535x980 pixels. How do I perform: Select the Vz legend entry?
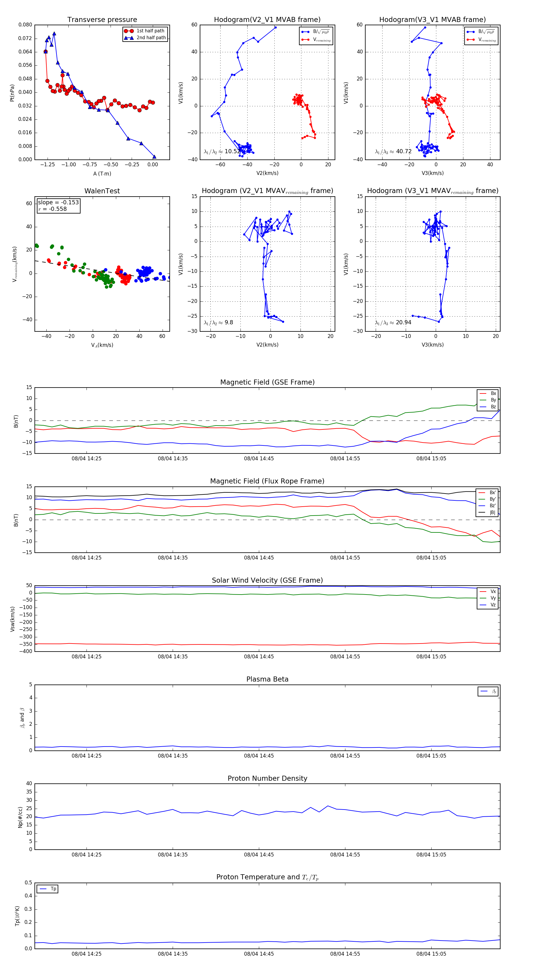488,605
